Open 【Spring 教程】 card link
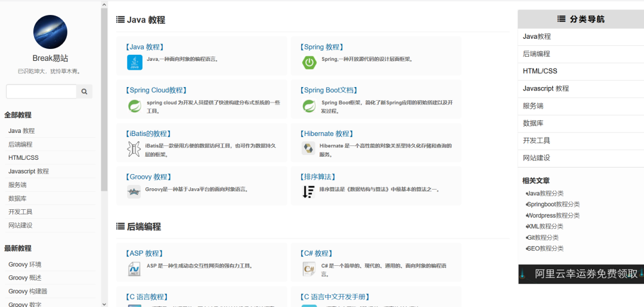 click(321, 47)
